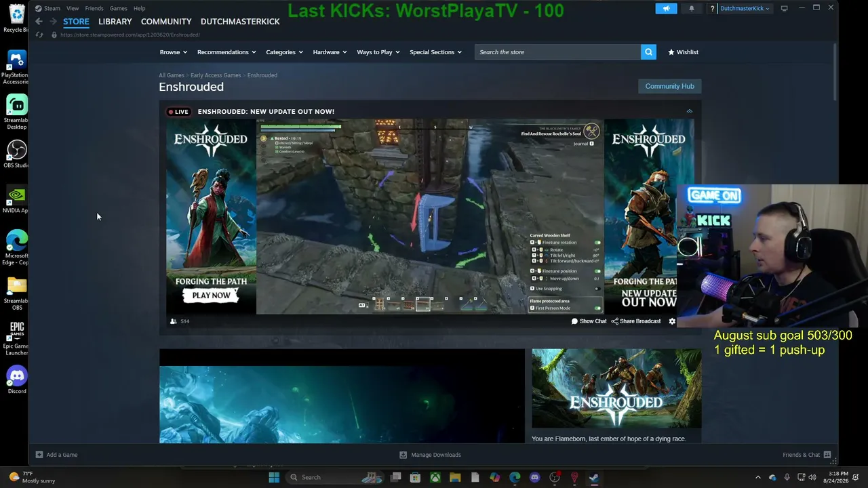Open Steam announcements megaphone button

coord(666,8)
